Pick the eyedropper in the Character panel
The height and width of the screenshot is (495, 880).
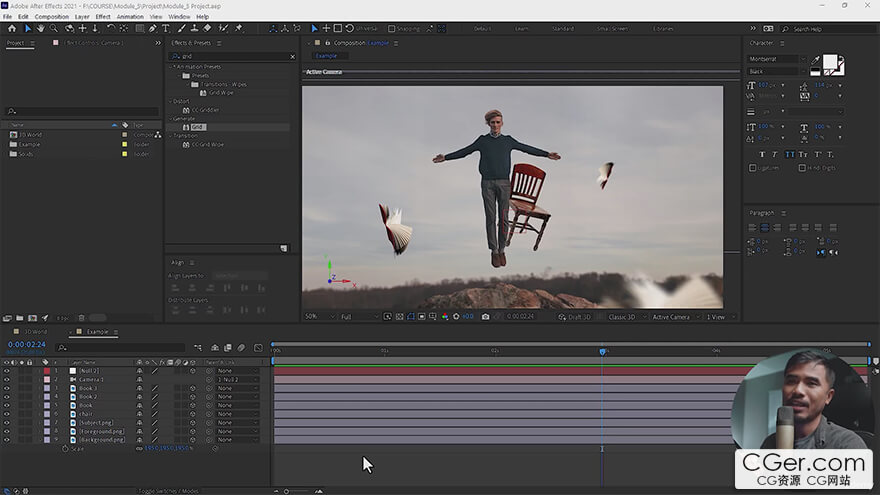pyautogui.click(x=816, y=60)
